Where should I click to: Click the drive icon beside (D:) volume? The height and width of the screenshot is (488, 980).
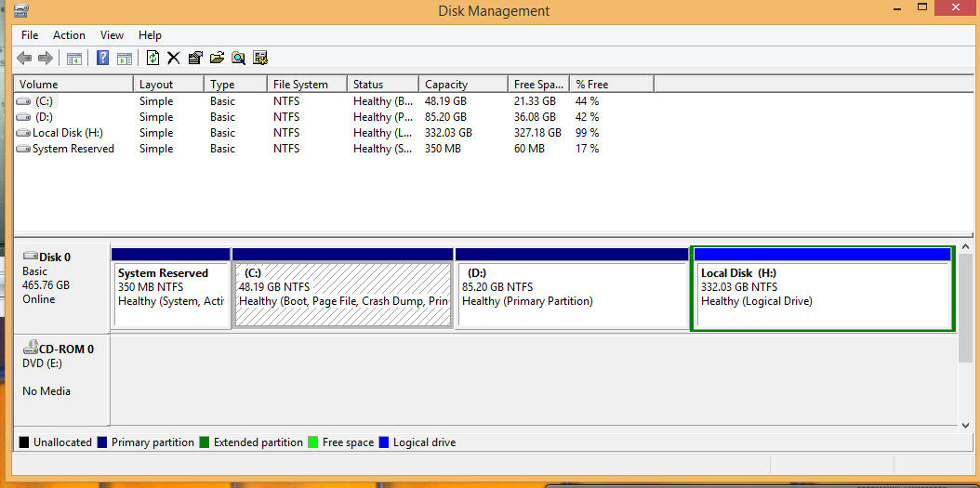[23, 117]
